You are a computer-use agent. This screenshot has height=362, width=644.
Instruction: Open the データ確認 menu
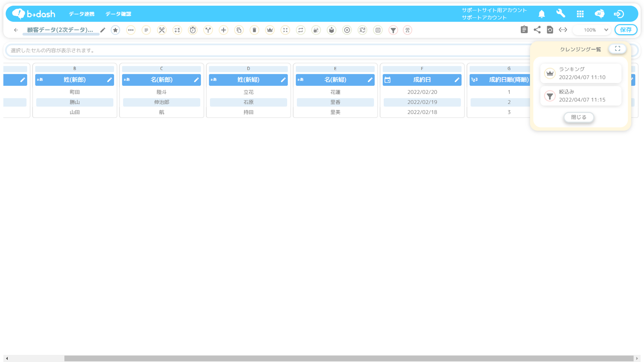[x=118, y=14]
